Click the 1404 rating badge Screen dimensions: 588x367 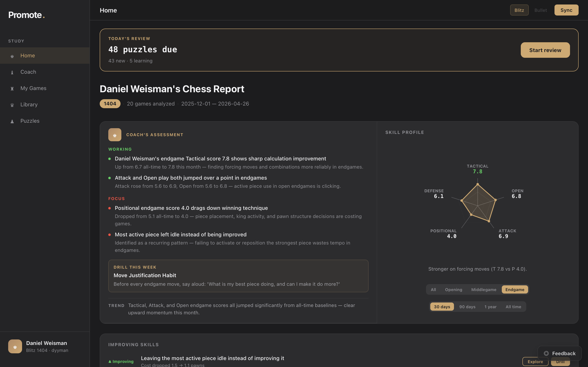tap(110, 104)
